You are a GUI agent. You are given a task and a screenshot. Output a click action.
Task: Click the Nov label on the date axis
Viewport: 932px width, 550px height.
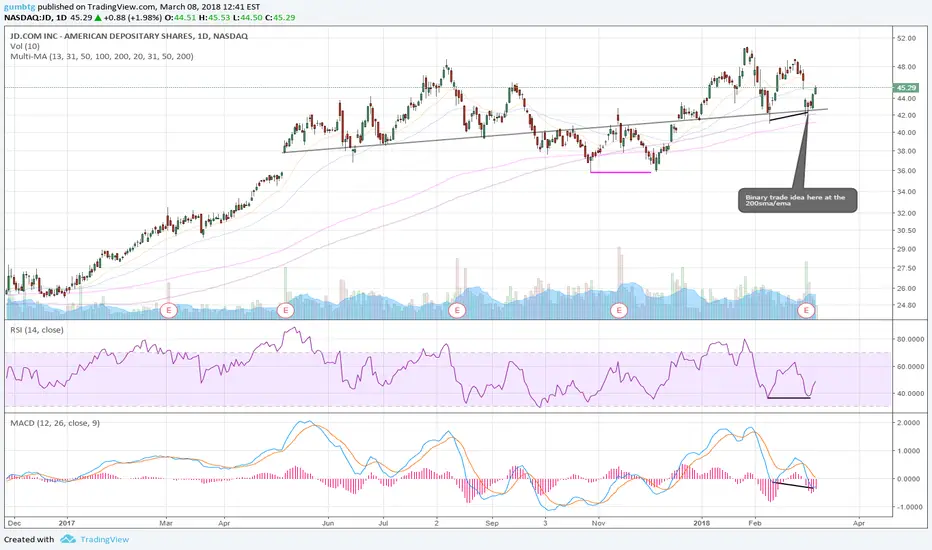pyautogui.click(x=599, y=523)
